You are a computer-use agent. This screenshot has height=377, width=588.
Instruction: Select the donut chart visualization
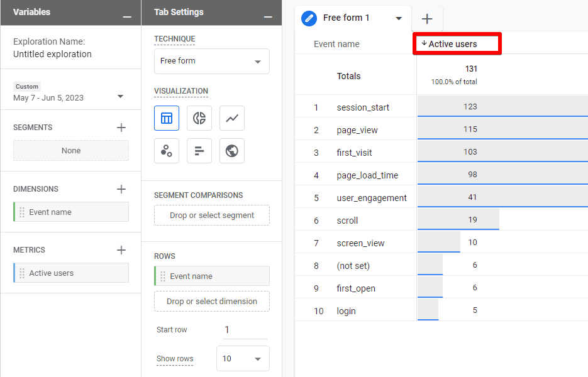click(x=199, y=118)
